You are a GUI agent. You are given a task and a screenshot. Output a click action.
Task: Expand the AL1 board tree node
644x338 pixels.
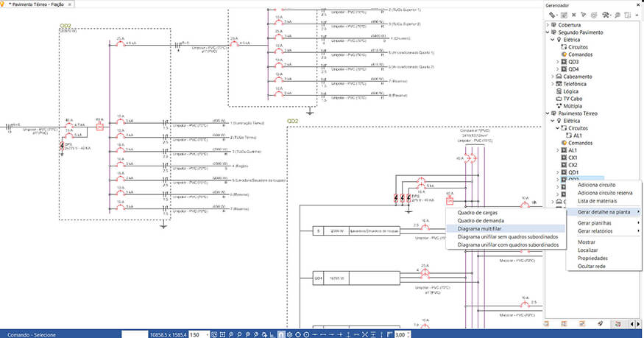(557, 151)
